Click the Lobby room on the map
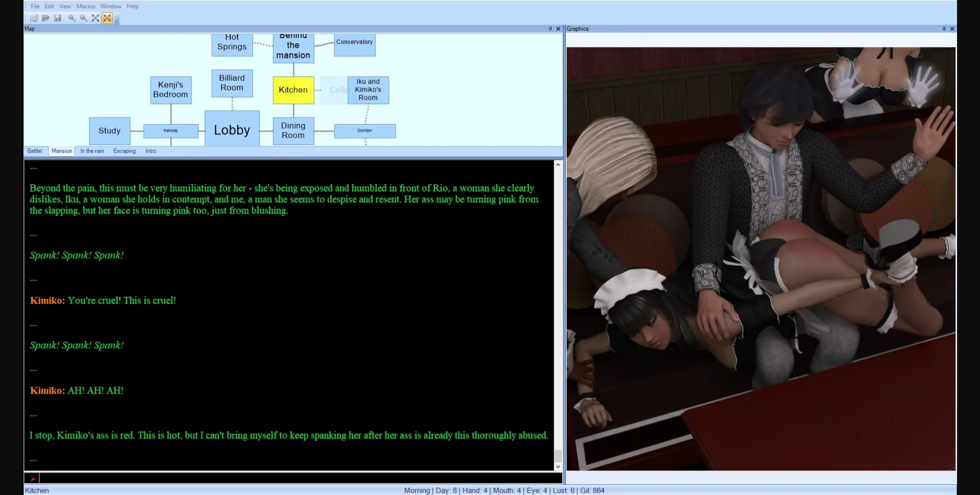 click(232, 130)
